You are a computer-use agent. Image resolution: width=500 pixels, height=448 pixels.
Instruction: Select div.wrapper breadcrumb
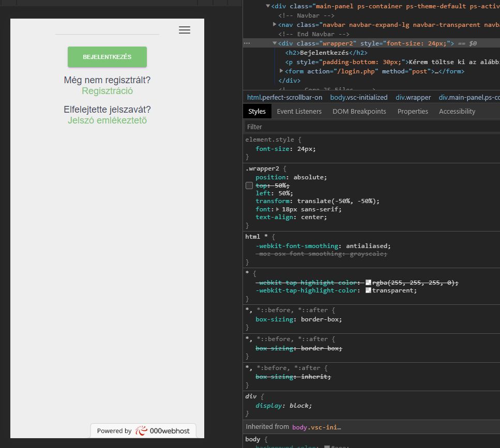[413, 98]
